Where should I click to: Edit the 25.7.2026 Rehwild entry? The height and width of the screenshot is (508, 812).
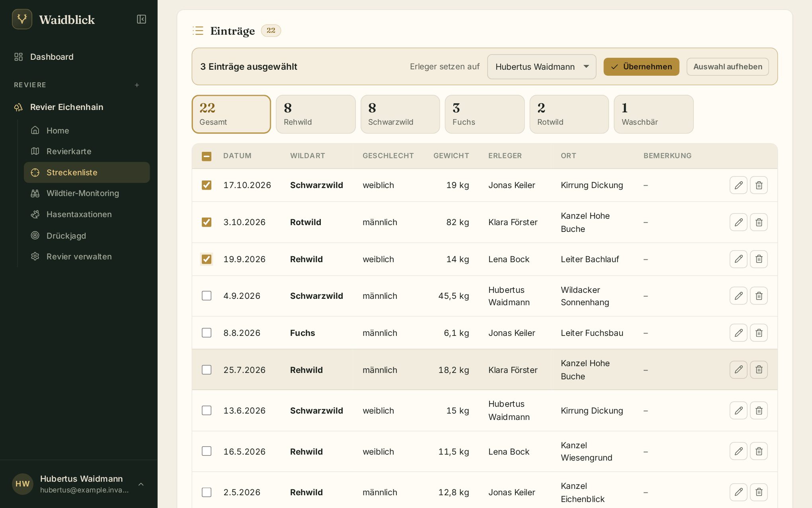click(x=738, y=370)
